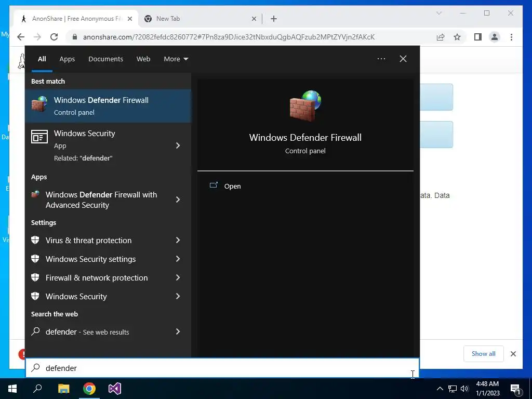Toggle Chrome side panel icon
The height and width of the screenshot is (399, 532).
(x=478, y=37)
